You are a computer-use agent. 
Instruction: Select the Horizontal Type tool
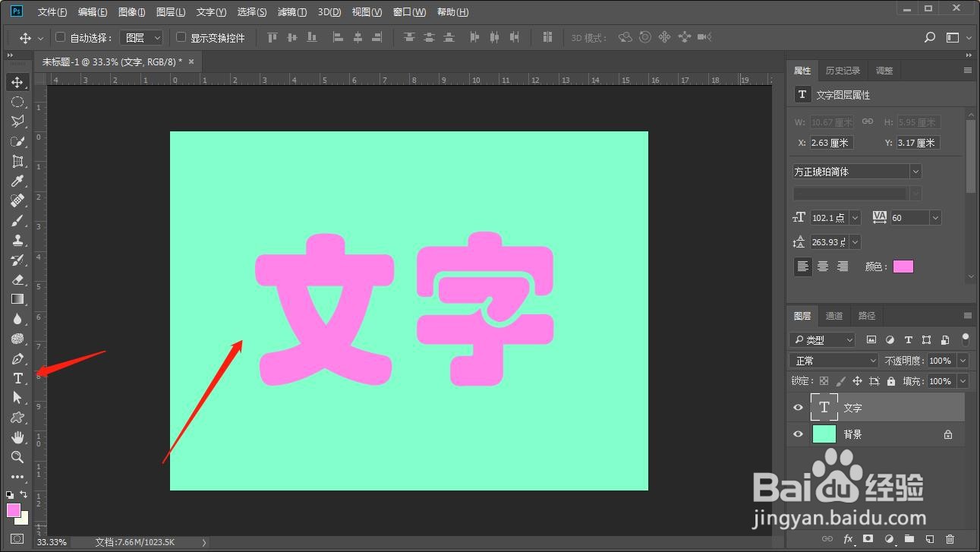pos(17,378)
